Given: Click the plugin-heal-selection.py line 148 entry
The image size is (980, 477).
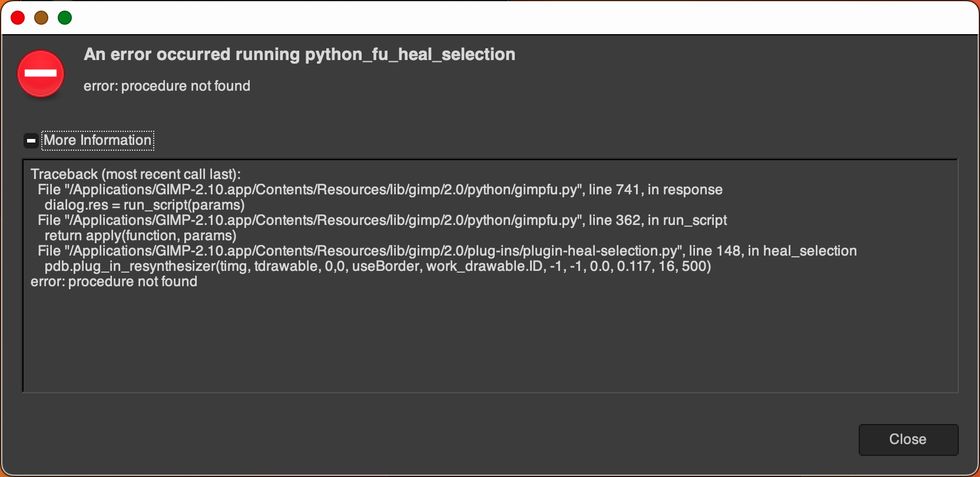Looking at the screenshot, I should coord(447,251).
